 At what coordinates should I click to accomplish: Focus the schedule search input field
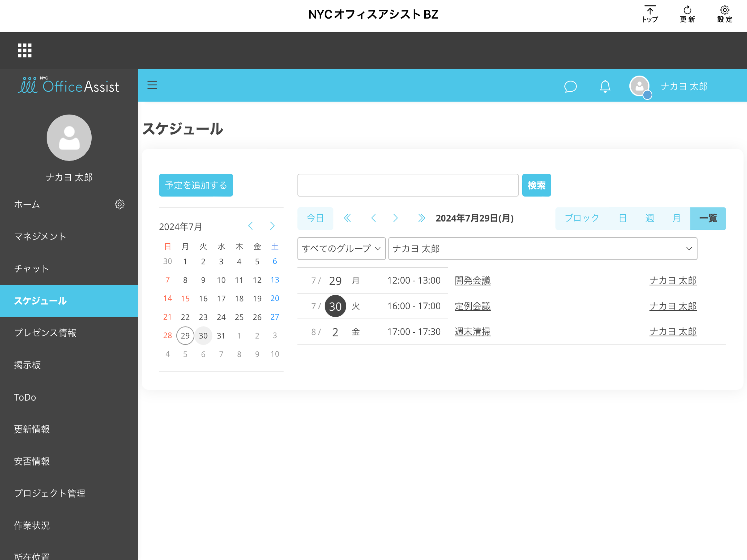[408, 185]
